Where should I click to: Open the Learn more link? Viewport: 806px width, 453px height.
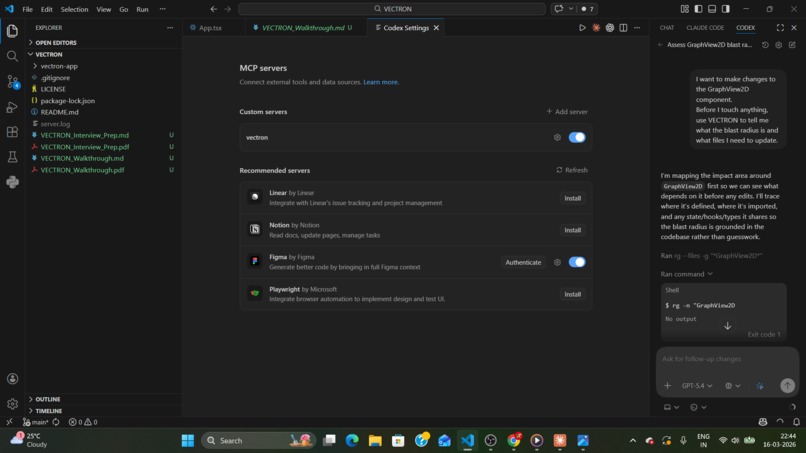tap(380, 82)
